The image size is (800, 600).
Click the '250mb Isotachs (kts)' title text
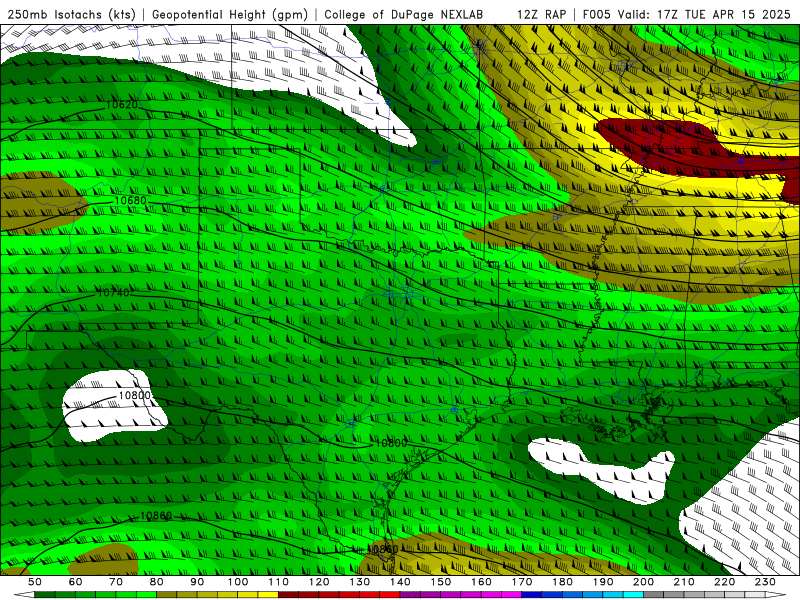(71, 14)
